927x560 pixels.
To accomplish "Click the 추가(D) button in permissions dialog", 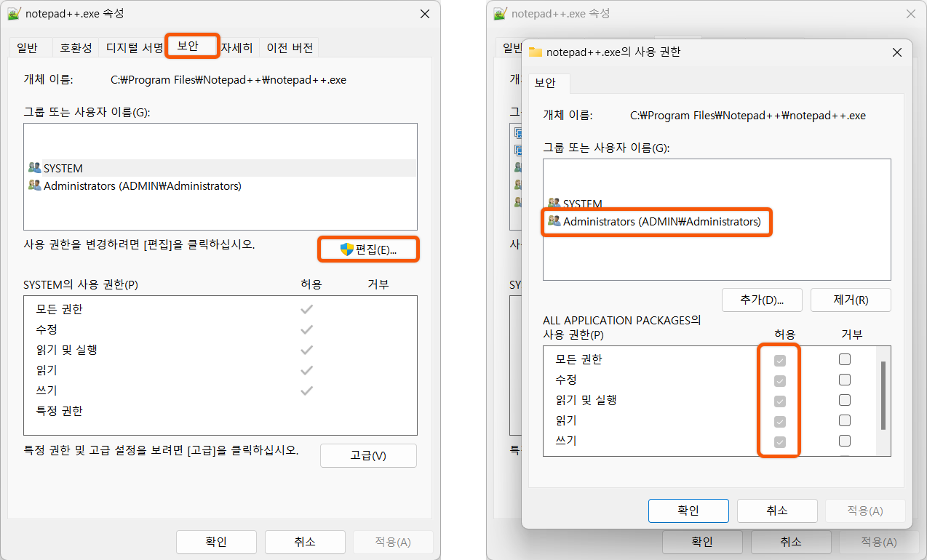I will (761, 300).
